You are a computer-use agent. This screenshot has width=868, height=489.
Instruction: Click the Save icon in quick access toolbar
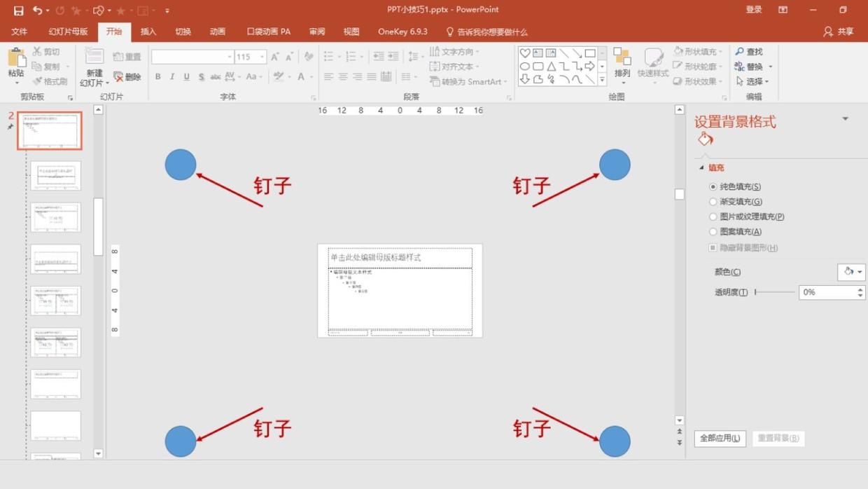point(18,11)
